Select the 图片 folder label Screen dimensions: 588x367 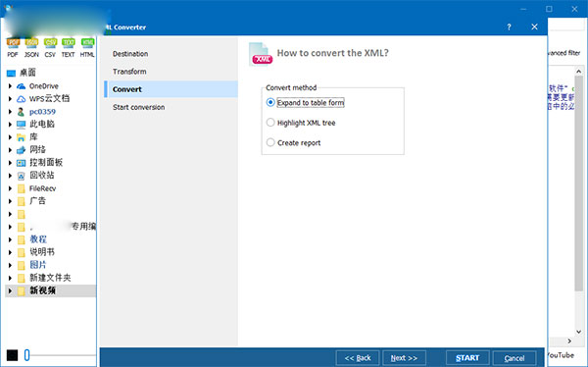click(38, 265)
